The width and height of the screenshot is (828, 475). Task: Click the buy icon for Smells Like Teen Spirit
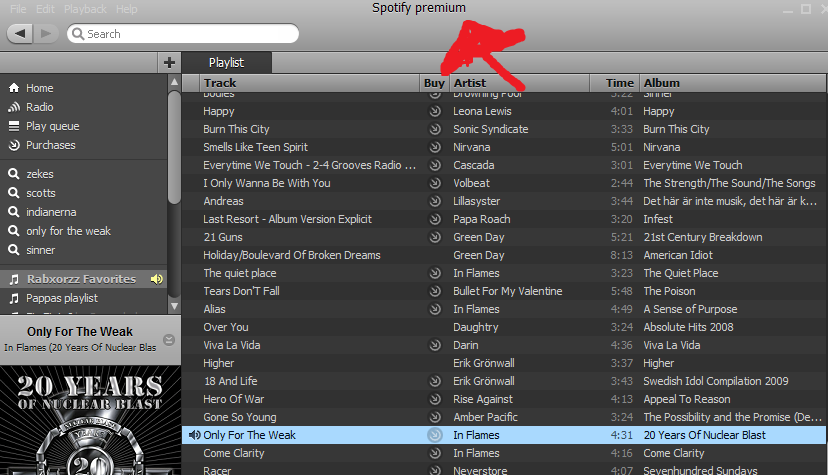click(x=435, y=147)
